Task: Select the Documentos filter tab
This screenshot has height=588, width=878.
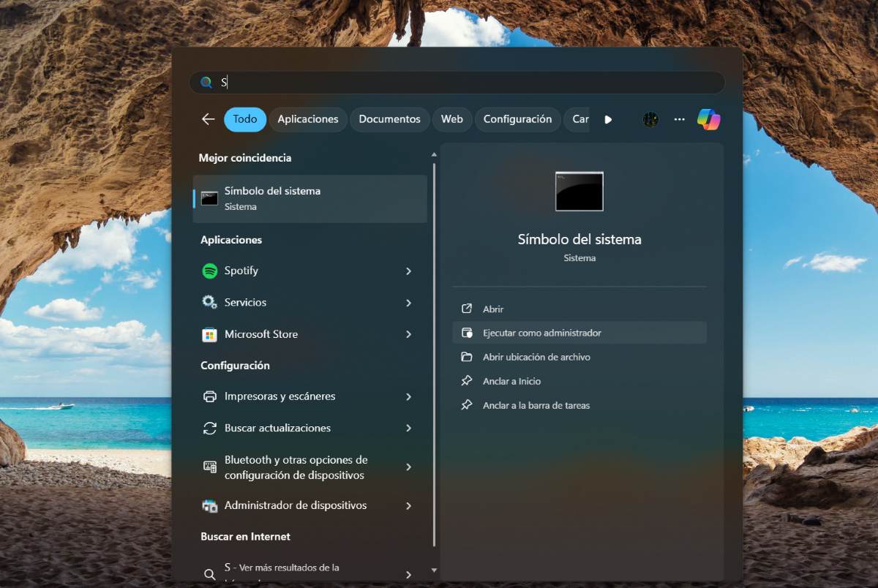Action: tap(389, 119)
